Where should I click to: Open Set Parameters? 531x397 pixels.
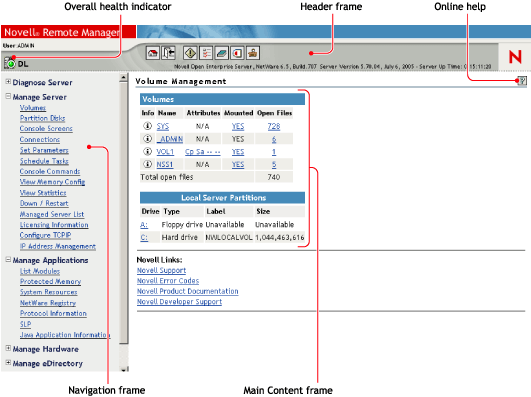tap(44, 150)
